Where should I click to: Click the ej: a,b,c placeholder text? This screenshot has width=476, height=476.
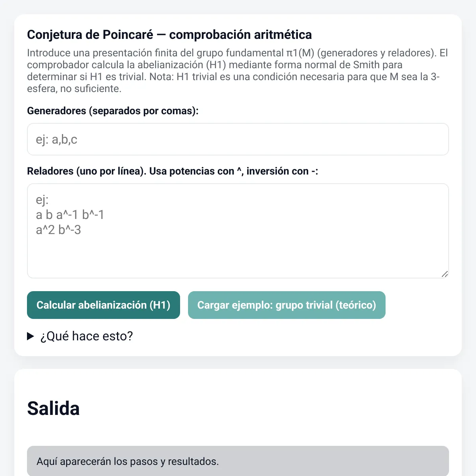57,139
